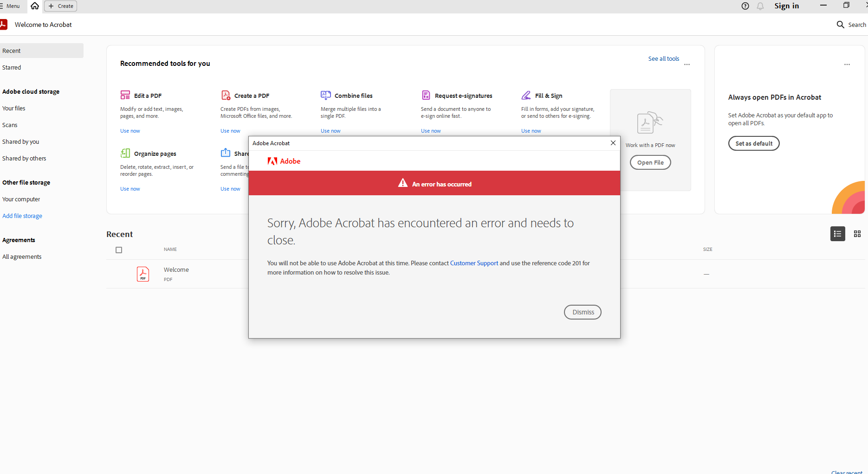Click the Create a PDF icon
The width and height of the screenshot is (868, 474).
[226, 95]
